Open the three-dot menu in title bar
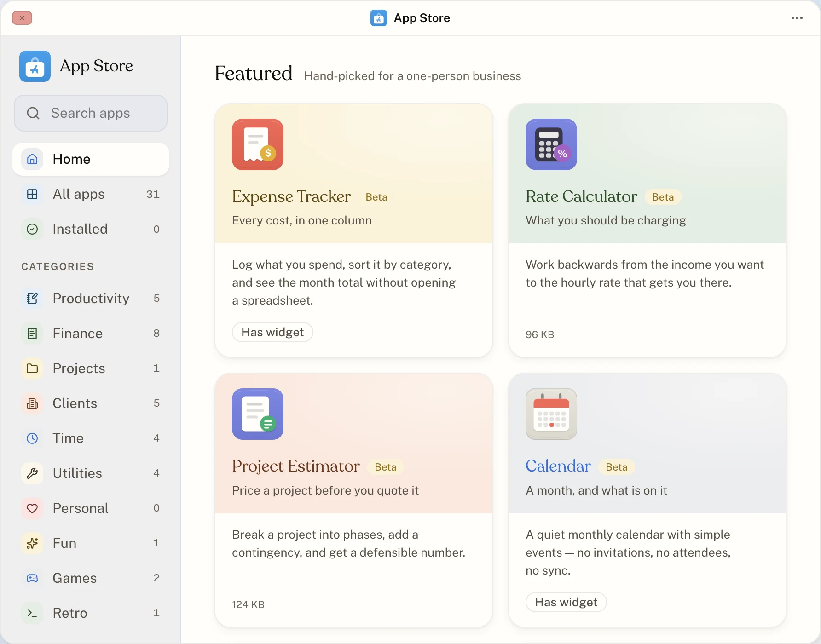Image resolution: width=821 pixels, height=644 pixels. (797, 18)
